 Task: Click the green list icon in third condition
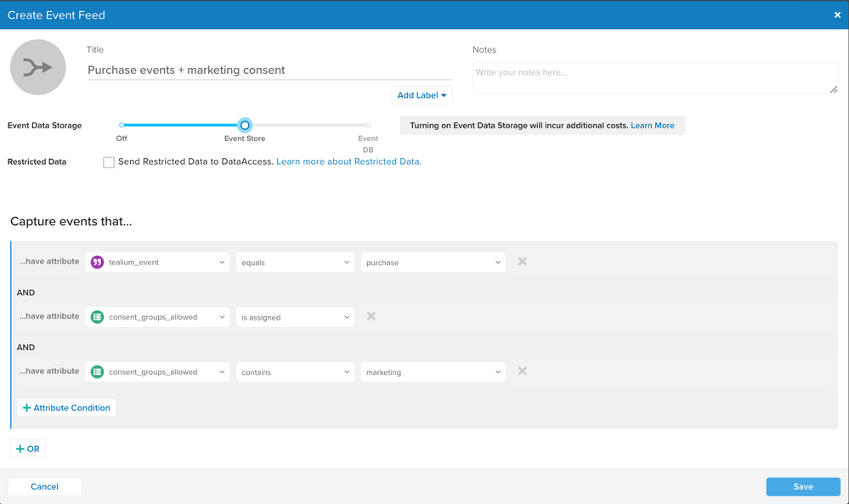[x=97, y=371]
